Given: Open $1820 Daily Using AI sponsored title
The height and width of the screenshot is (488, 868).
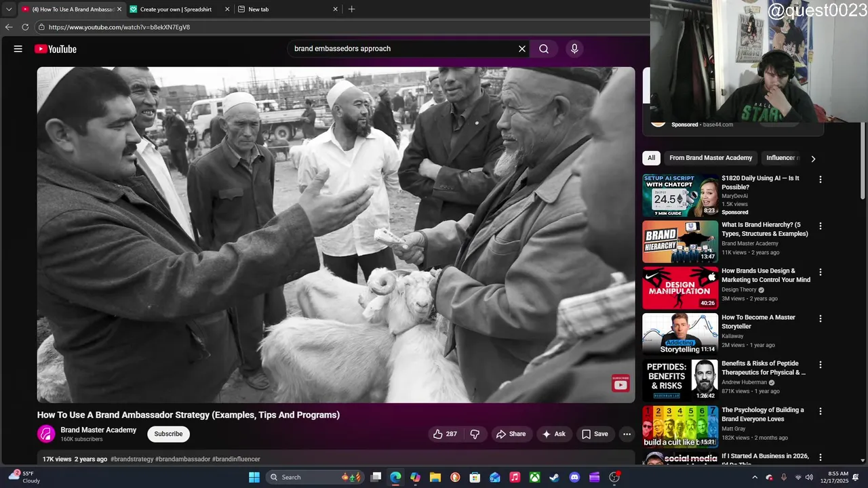Looking at the screenshot, I should pyautogui.click(x=760, y=182).
